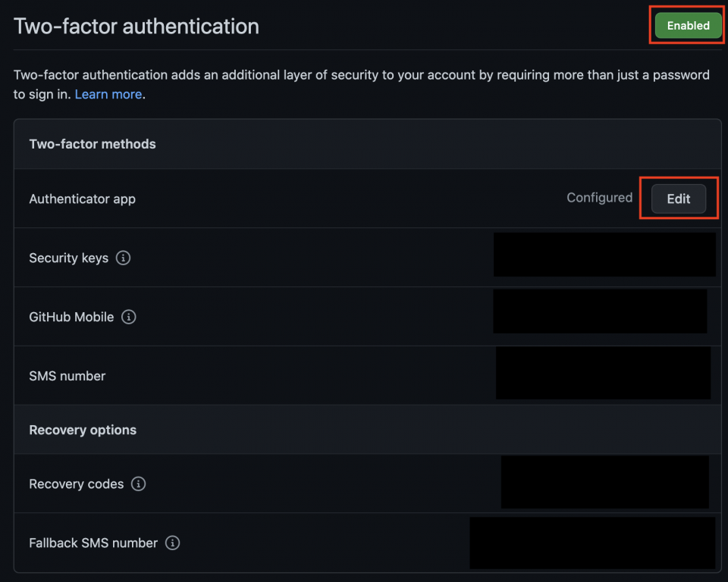Click the GitHub Mobile row label

point(72,317)
